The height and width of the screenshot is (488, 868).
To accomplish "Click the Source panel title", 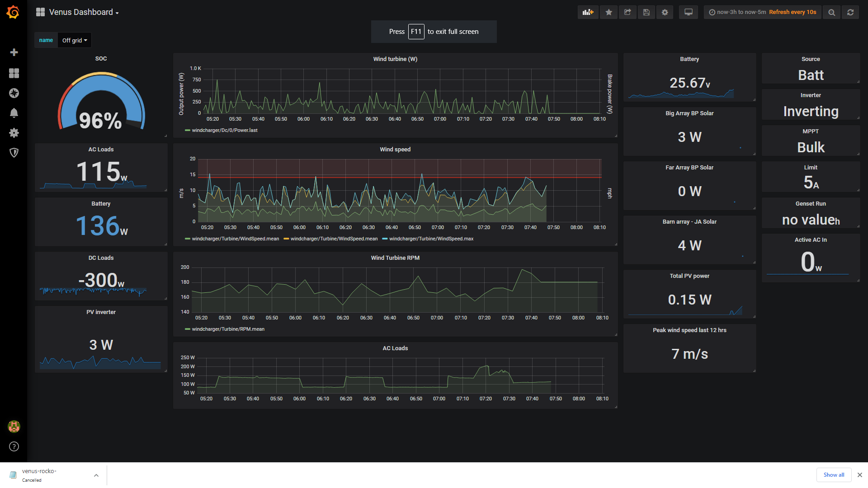I will point(811,59).
